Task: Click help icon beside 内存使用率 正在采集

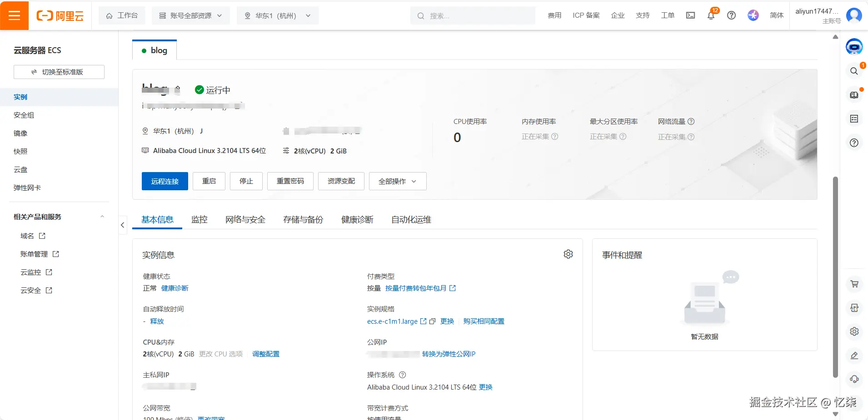Action: click(x=554, y=137)
